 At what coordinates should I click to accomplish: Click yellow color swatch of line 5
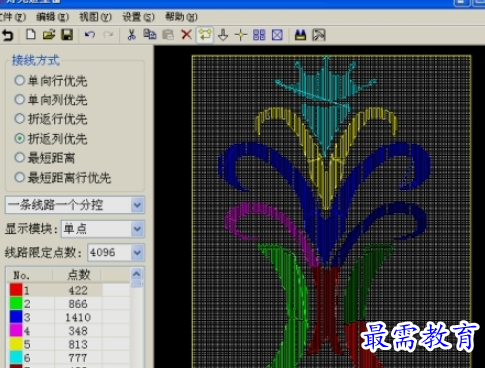(x=16, y=344)
